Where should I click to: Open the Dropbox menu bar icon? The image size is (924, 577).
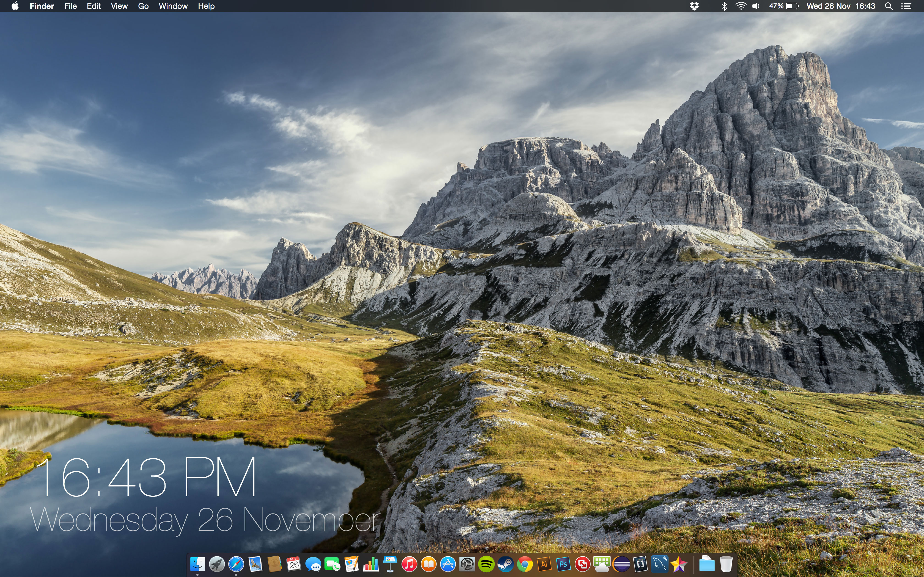(x=694, y=6)
